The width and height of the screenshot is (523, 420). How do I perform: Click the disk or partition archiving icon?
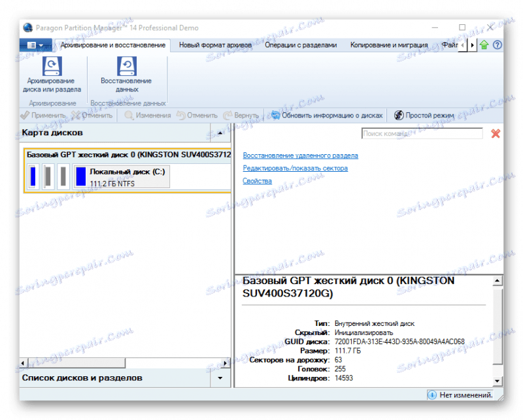pos(52,66)
